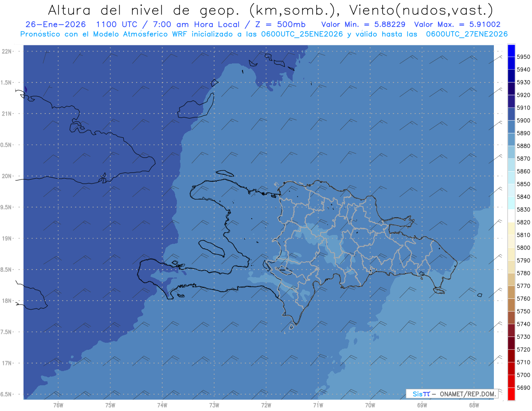Click the '5900' color bar value

(x=524, y=121)
